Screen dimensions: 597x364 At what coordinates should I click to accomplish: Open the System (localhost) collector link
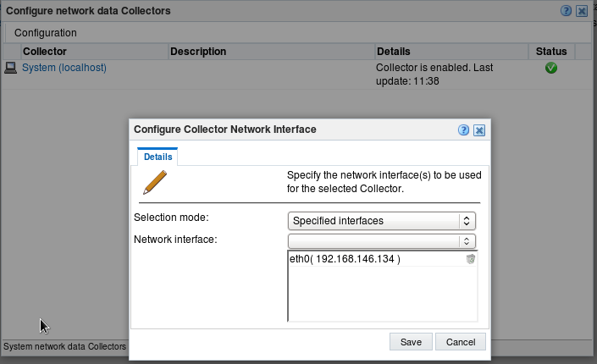(x=64, y=68)
